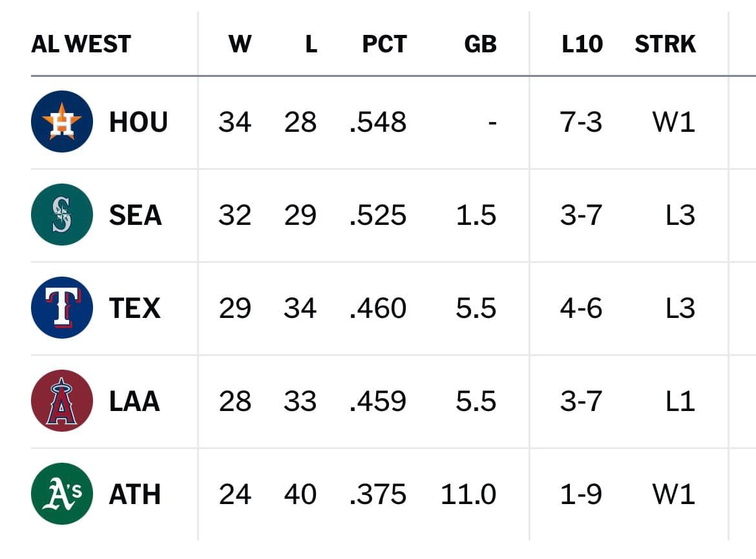The width and height of the screenshot is (756, 559).
Task: Open the HOU team link
Action: point(138,122)
